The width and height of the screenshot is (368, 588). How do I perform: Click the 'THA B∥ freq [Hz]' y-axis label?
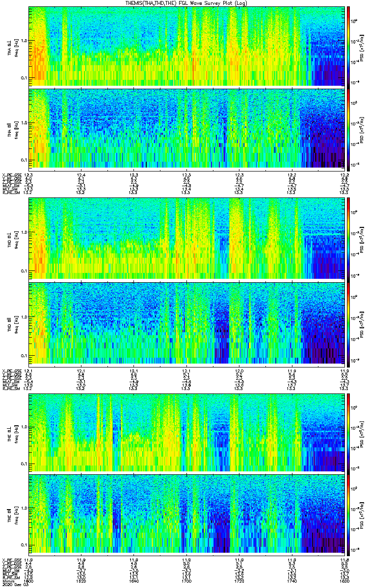point(13,129)
